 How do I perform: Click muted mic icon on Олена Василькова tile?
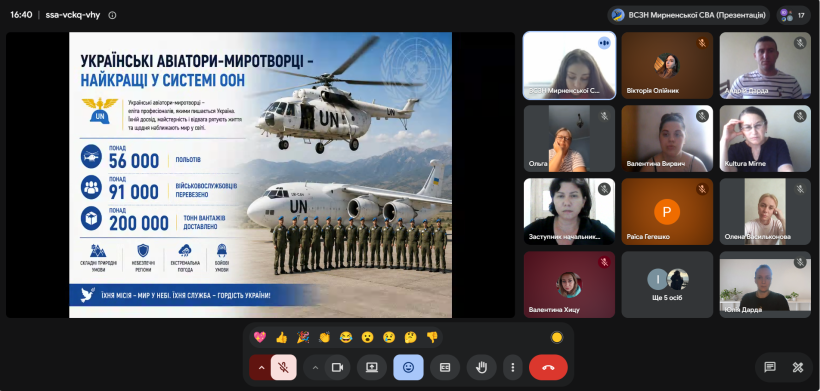coord(800,189)
